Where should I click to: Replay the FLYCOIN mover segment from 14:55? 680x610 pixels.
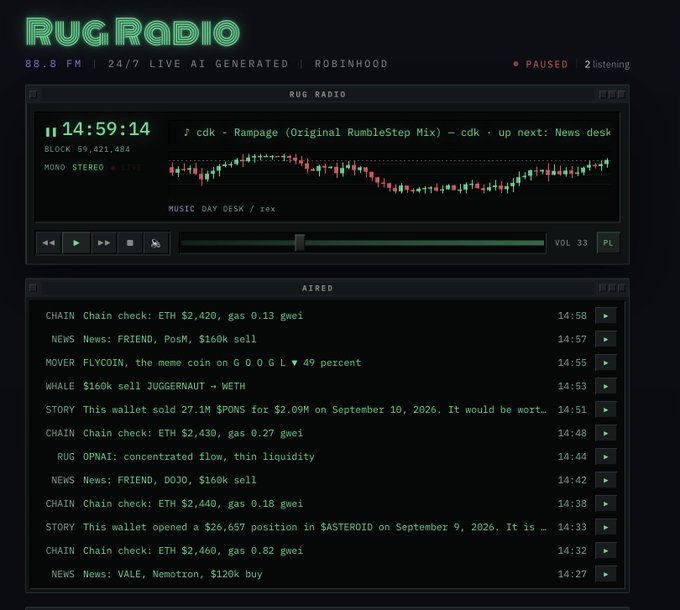(605, 363)
